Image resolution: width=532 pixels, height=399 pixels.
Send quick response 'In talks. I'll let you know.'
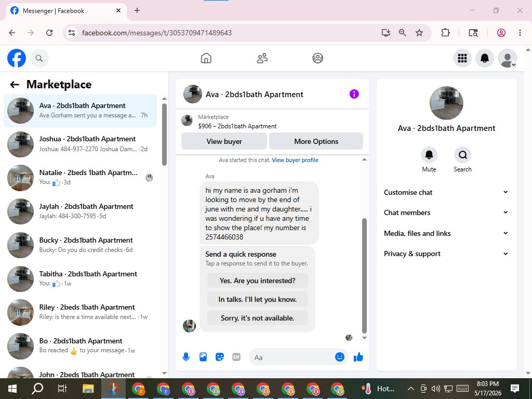click(x=258, y=299)
